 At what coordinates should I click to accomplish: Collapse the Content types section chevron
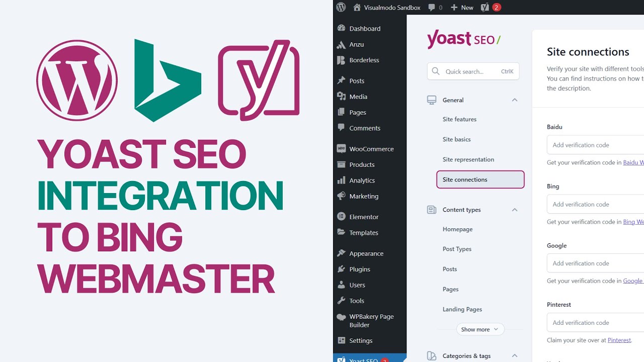pos(515,210)
